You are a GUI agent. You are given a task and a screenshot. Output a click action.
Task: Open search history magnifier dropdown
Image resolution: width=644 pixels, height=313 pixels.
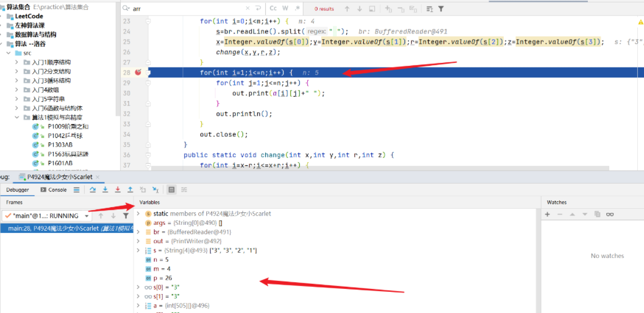[x=126, y=9]
